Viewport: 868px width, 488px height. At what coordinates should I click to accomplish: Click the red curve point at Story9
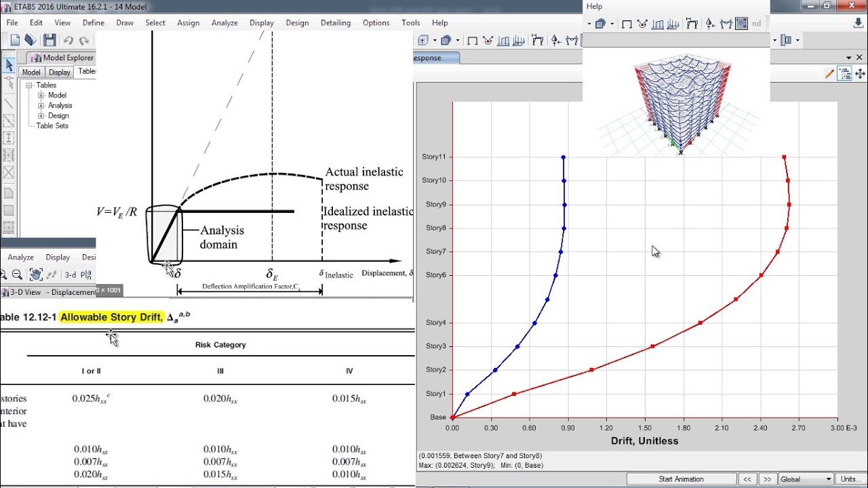(x=789, y=204)
